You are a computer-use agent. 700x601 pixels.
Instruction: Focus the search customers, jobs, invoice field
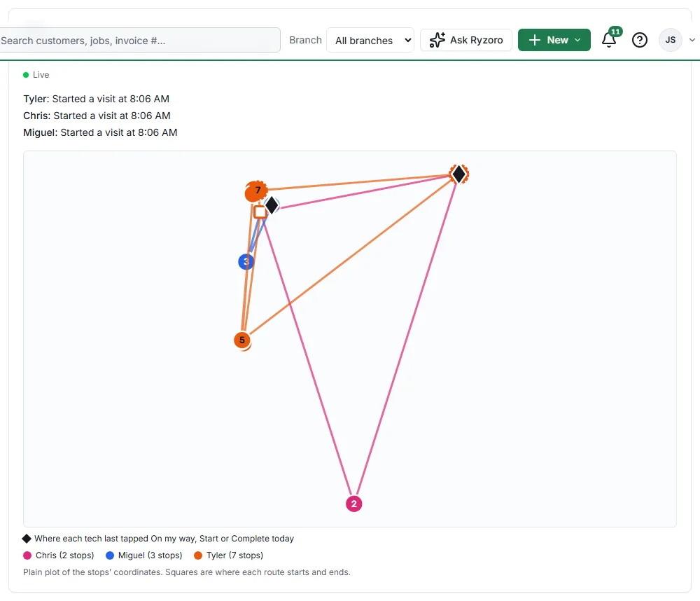139,40
